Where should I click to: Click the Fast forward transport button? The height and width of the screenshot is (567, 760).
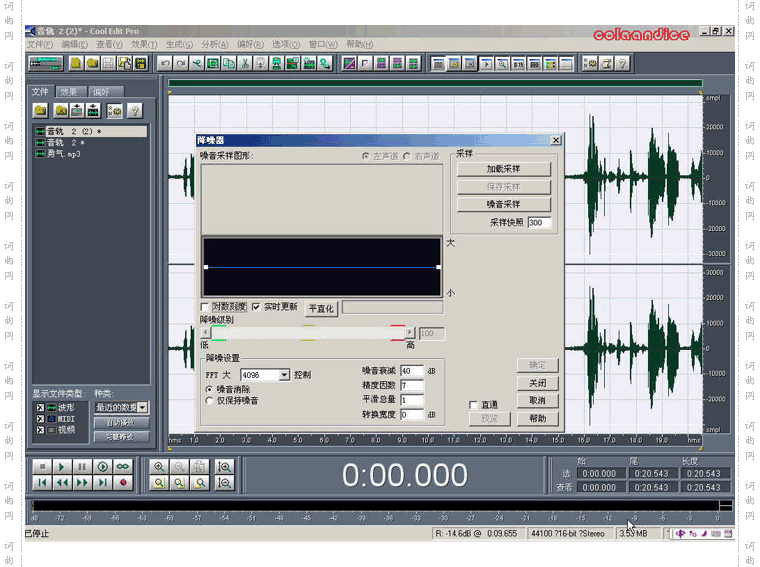[x=82, y=483]
